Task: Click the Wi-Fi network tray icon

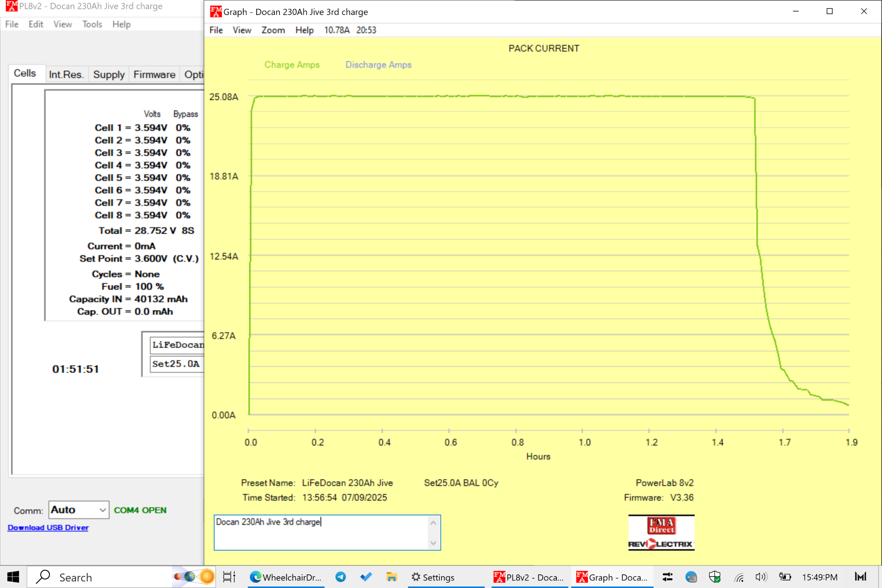Action: 739,577
